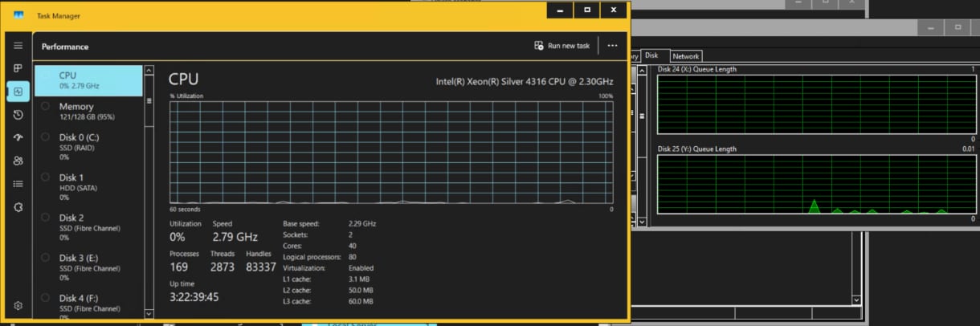Open the three-dot more options menu
Screen dimensions: 980x326
point(612,46)
